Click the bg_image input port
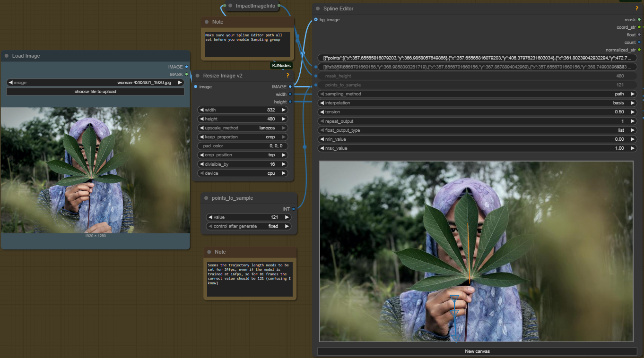This screenshot has height=358, width=644. click(316, 20)
